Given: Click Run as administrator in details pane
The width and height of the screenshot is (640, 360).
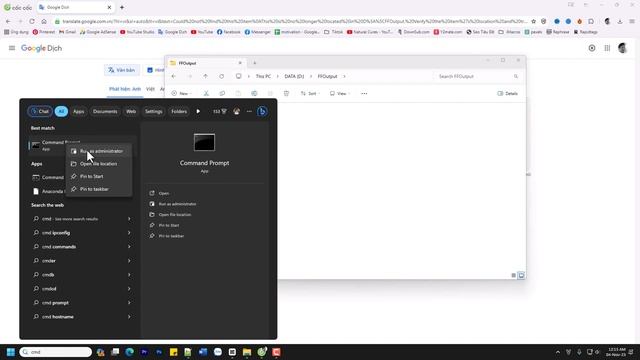Looking at the screenshot, I should tap(177, 204).
